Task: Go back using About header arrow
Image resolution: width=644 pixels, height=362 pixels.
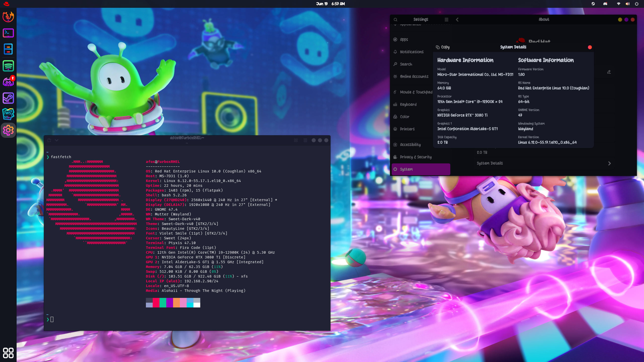Action: 457,20
